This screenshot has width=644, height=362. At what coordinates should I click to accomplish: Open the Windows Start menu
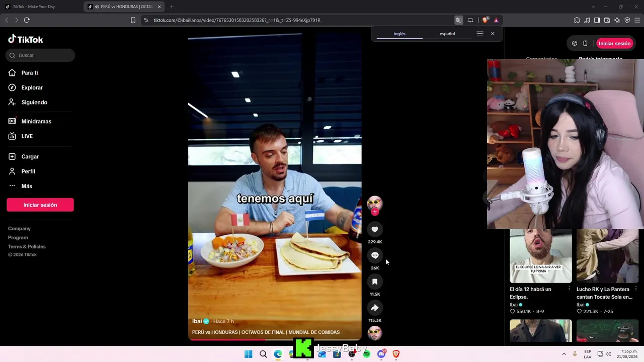point(248,354)
